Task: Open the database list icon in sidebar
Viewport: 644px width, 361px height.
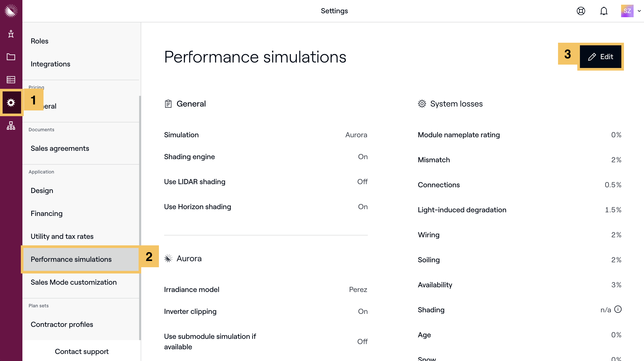Action: pos(11,80)
